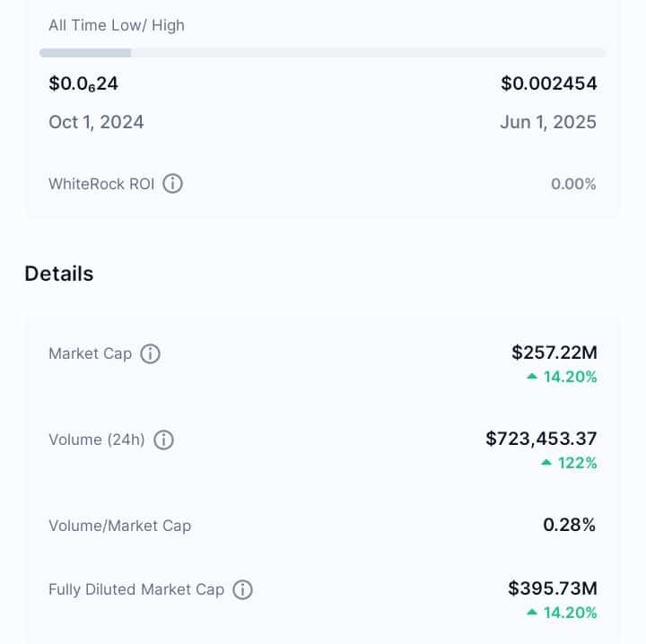This screenshot has width=646, height=644.
Task: Tap the Volume (24h) info icon
Action: coord(163,439)
